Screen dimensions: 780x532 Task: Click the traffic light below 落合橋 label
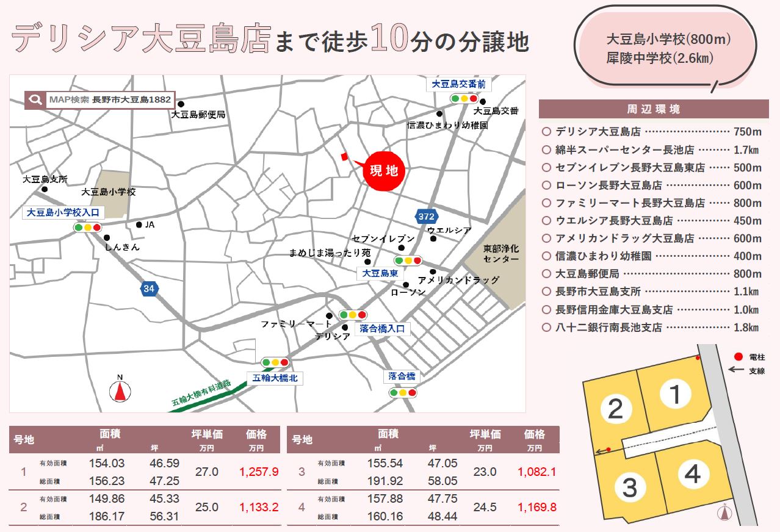[x=403, y=393]
